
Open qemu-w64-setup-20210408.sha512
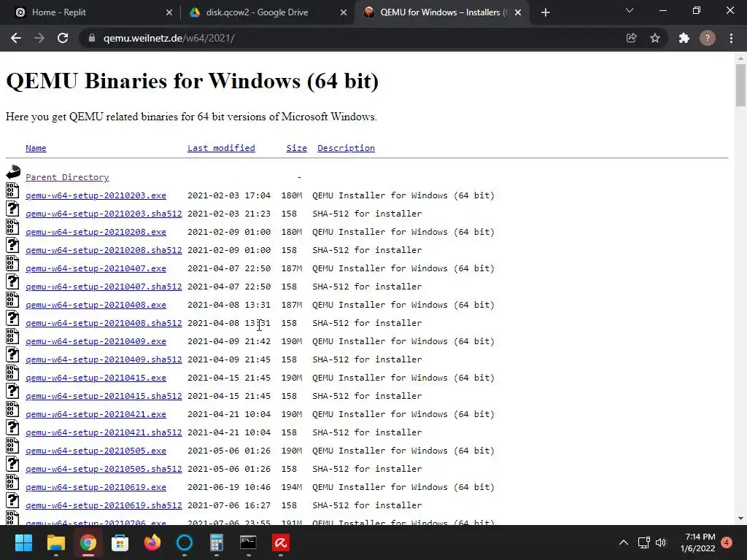tap(104, 323)
